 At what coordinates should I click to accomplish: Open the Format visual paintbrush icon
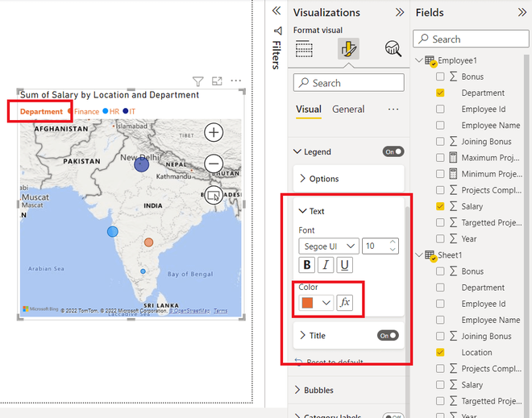point(348,49)
